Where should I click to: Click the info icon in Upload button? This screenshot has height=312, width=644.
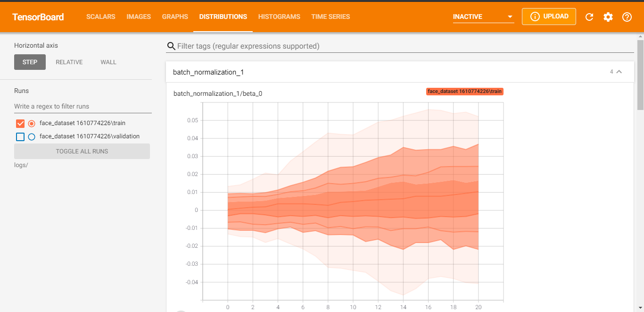pos(535,17)
